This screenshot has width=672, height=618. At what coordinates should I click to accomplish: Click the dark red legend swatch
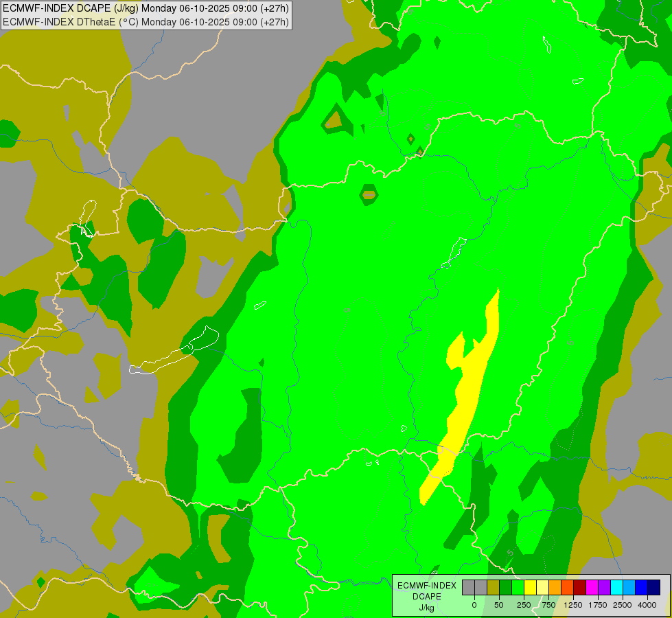pos(579,588)
